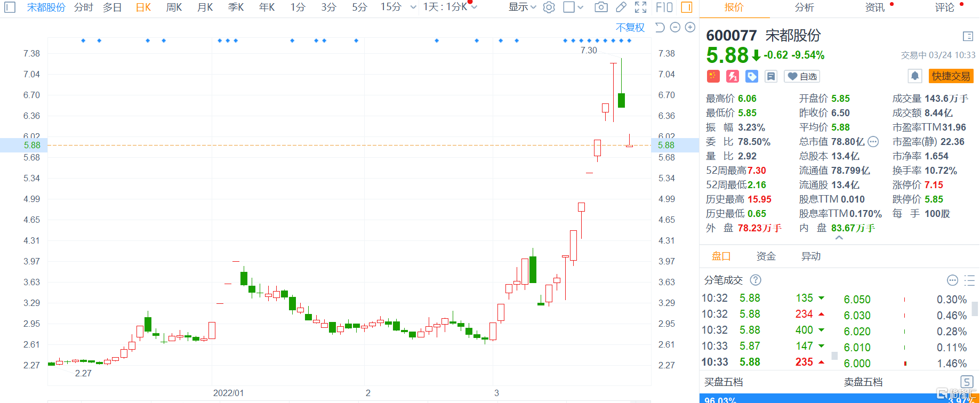Image resolution: width=980 pixels, height=403 pixels.
Task: Switch to 盘口 sub-tab
Action: 721,256
